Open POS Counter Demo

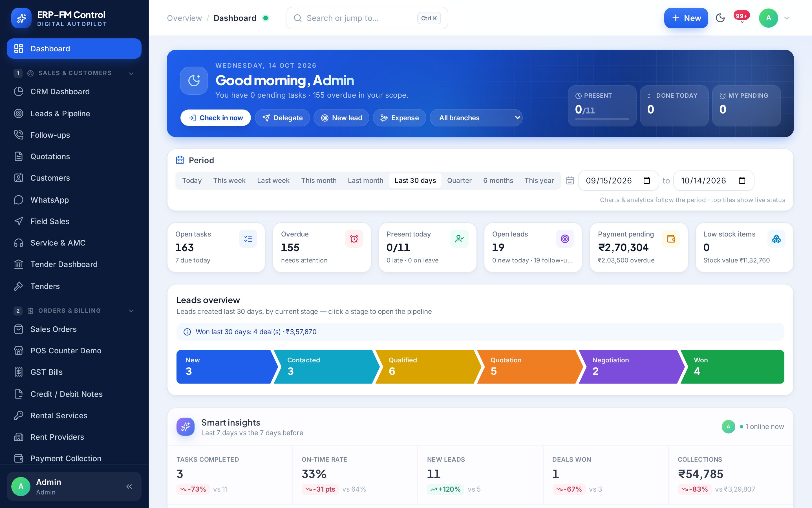(74, 351)
